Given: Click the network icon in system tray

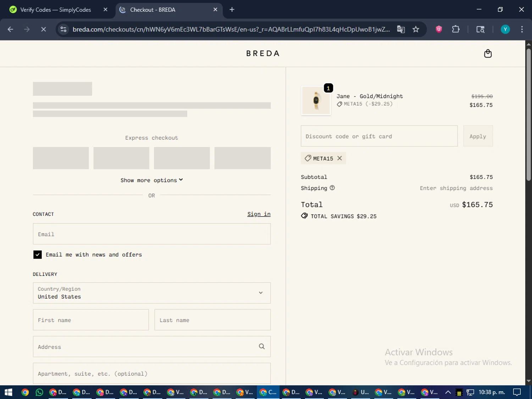Looking at the screenshot, I should 470,392.
